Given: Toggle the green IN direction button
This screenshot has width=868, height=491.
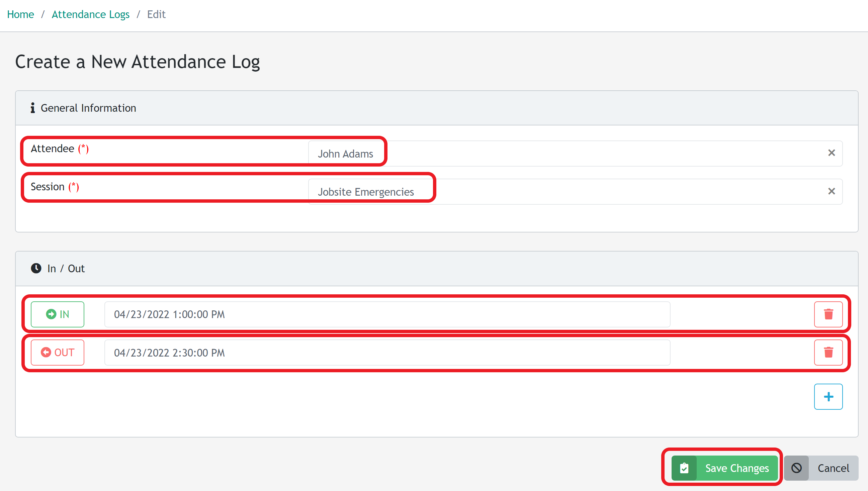Looking at the screenshot, I should 57,314.
